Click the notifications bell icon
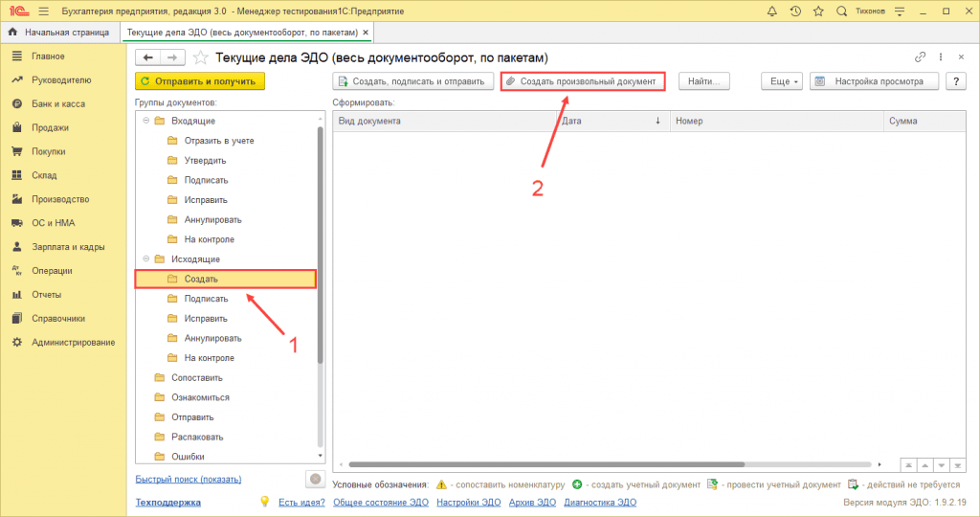980x517 pixels. tap(772, 11)
